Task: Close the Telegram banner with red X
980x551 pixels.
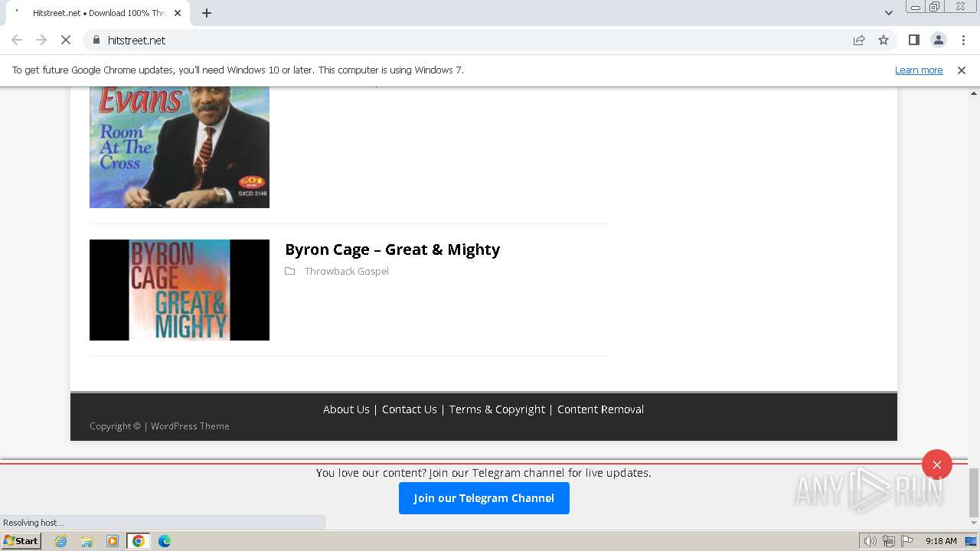Action: click(937, 465)
